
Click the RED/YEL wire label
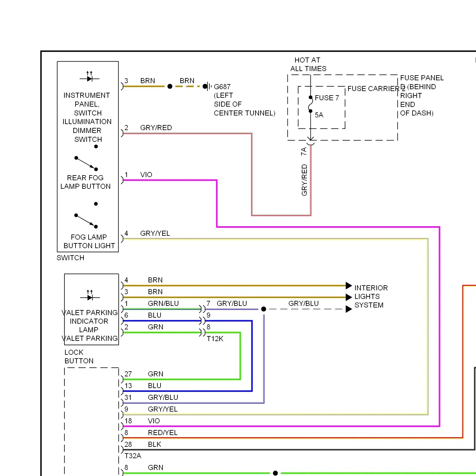pyautogui.click(x=163, y=433)
